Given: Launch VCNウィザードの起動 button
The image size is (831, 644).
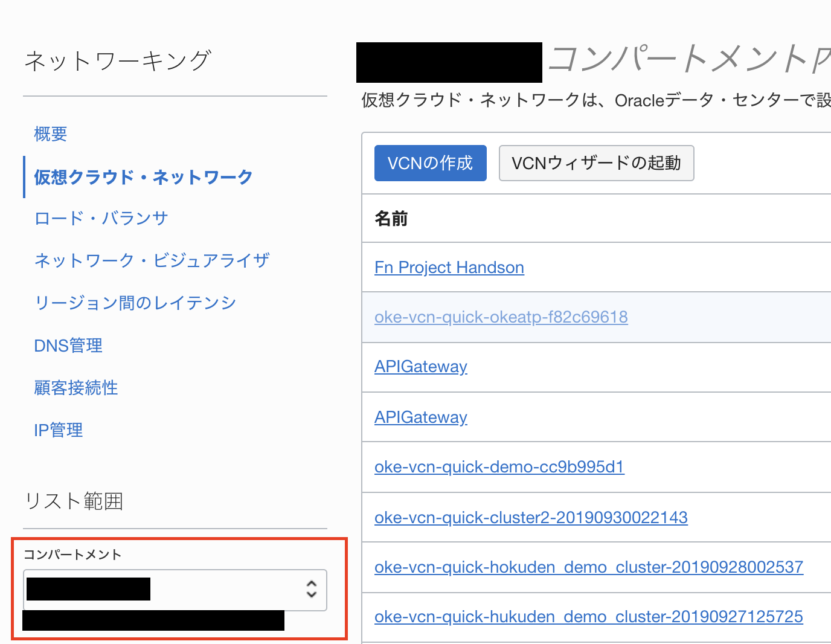Looking at the screenshot, I should pos(596,163).
